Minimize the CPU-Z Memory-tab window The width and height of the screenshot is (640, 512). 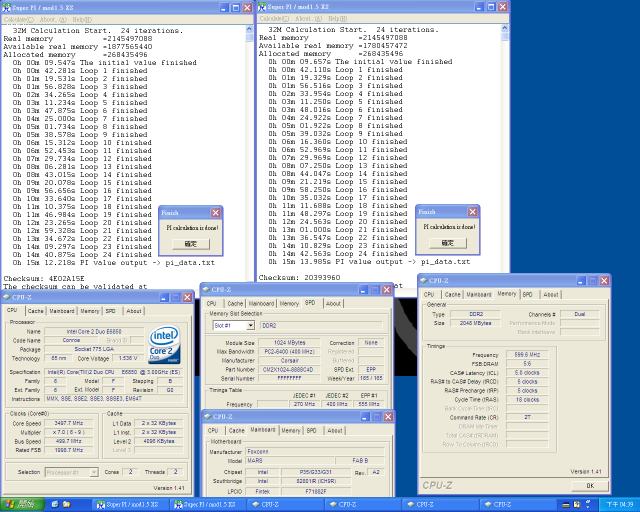click(x=581, y=280)
